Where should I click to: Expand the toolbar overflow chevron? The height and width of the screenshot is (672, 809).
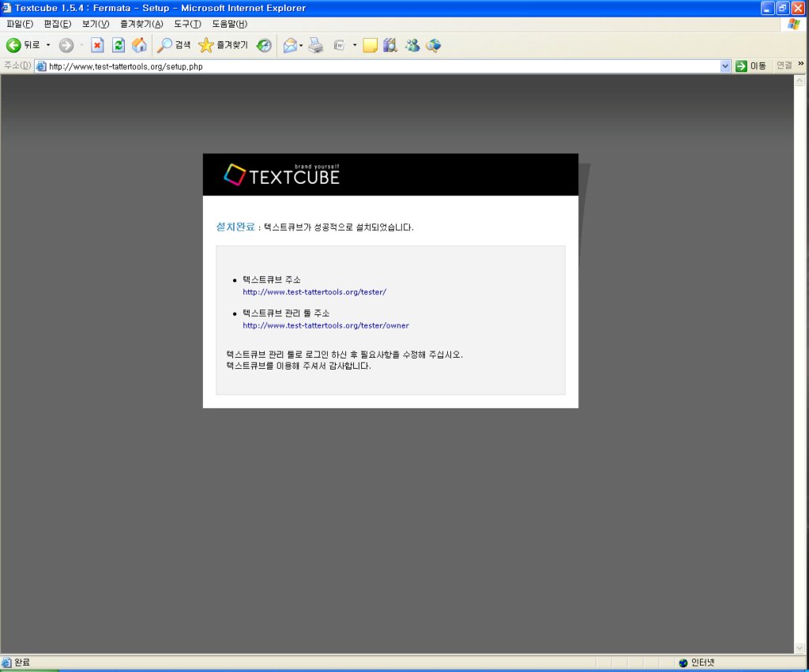[801, 64]
